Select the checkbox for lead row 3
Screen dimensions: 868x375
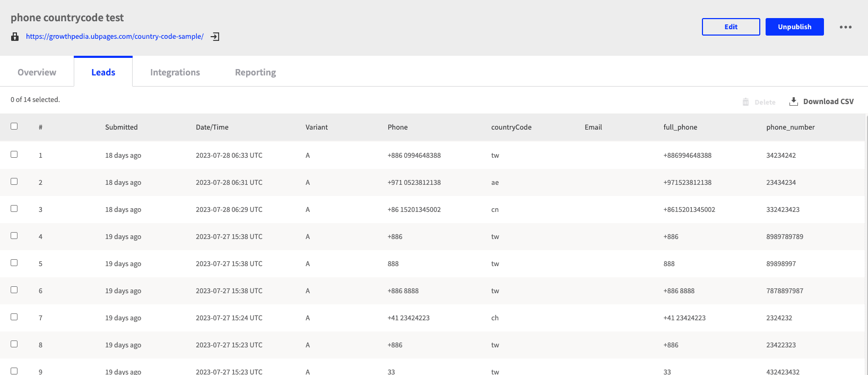[x=14, y=209]
